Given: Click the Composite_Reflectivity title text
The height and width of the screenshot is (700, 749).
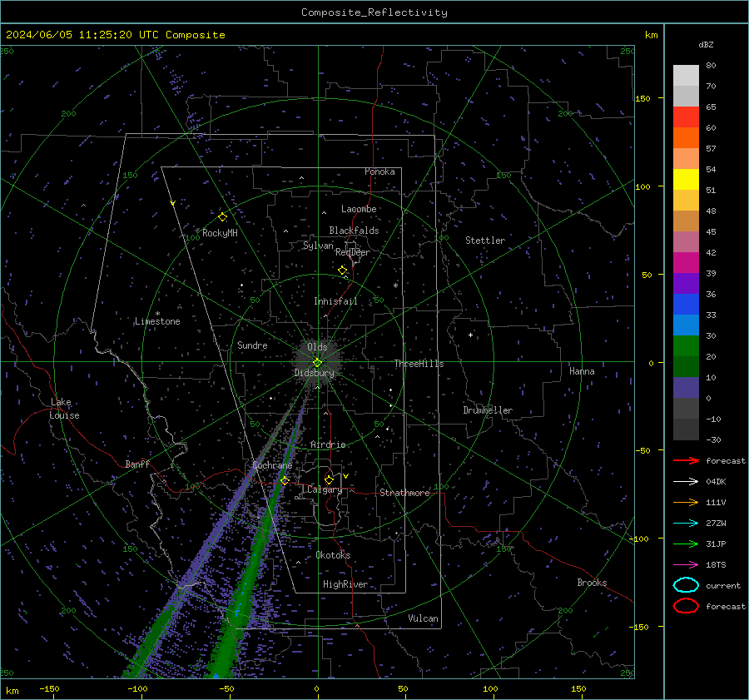Looking at the screenshot, I should click(374, 12).
